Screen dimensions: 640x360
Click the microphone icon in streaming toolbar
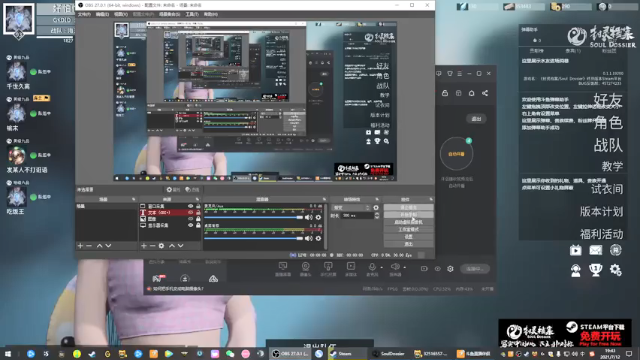pyautogui.click(x=372, y=267)
